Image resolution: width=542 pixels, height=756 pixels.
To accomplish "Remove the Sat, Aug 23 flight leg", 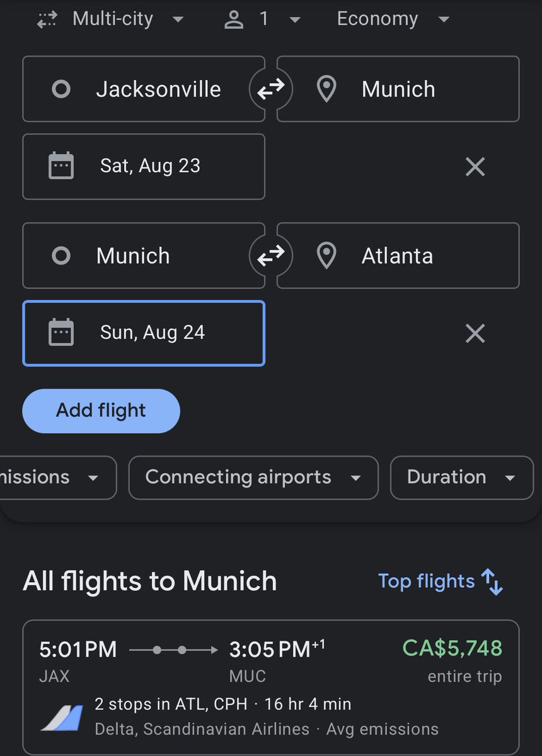I will (475, 167).
